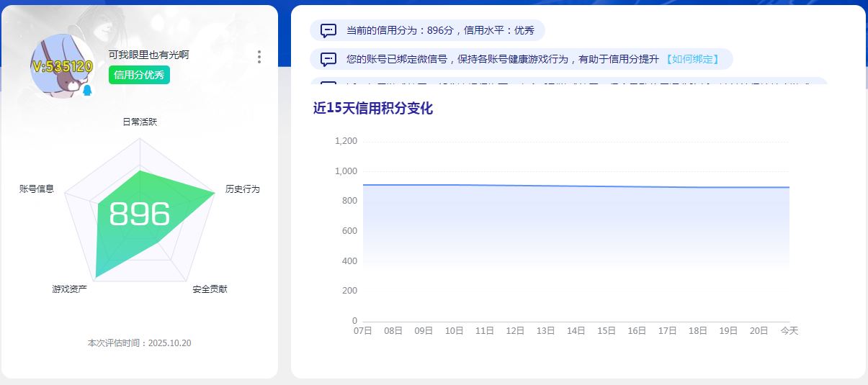Select the 安全贡献 radar axis label
868x385 pixels.
pyautogui.click(x=210, y=289)
